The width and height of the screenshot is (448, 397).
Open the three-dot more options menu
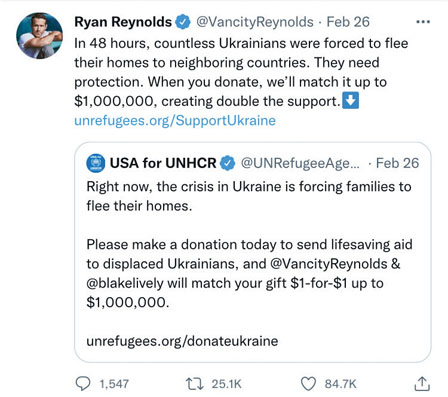423,22
